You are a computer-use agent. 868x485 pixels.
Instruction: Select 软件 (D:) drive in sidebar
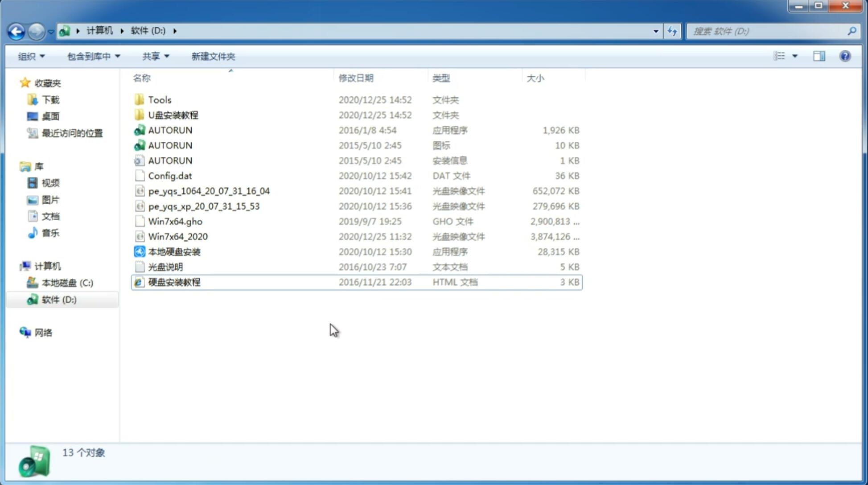[59, 299]
